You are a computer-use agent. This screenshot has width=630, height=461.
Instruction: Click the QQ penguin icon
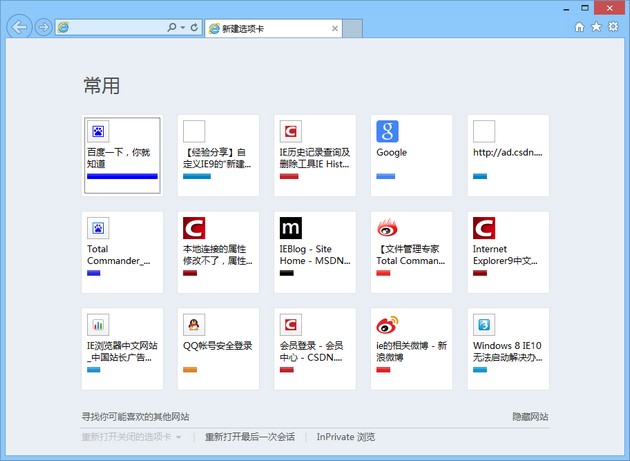tap(194, 325)
